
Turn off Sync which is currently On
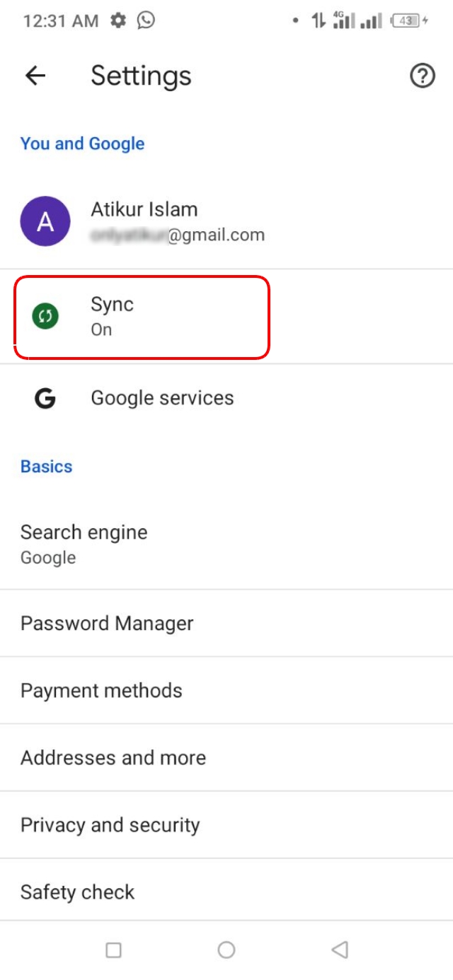[142, 315]
